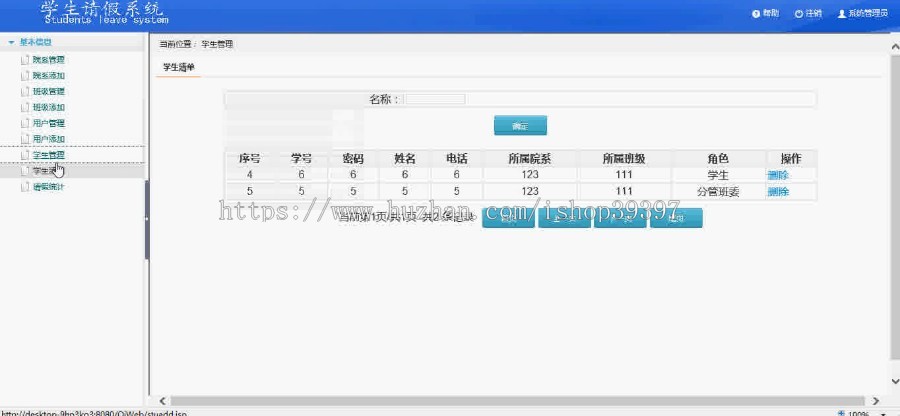Viewport: 900px width, 416px height.
Task: Click the user silhouette icon in header
Action: (x=841, y=14)
